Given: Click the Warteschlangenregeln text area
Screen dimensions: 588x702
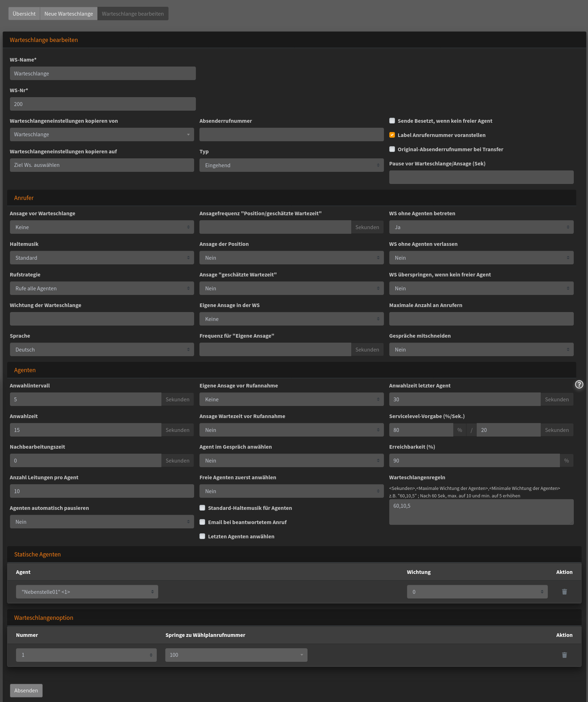Looking at the screenshot, I should 481,512.
